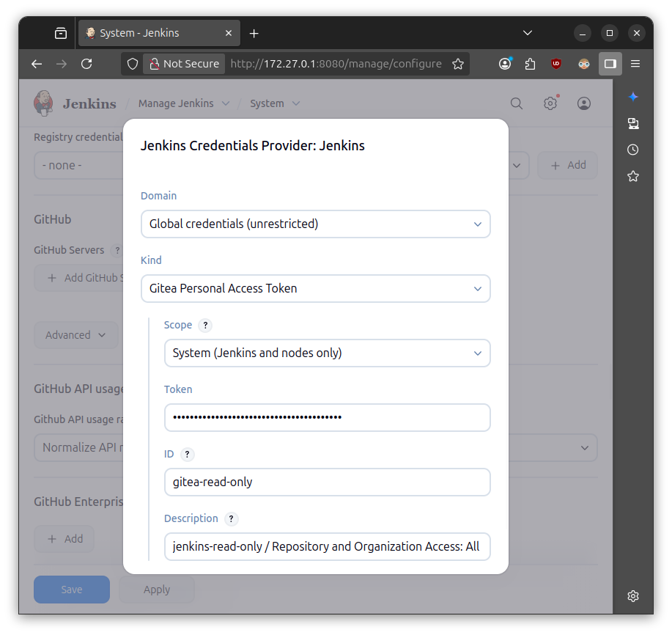Click the Jenkins logo icon

[43, 103]
